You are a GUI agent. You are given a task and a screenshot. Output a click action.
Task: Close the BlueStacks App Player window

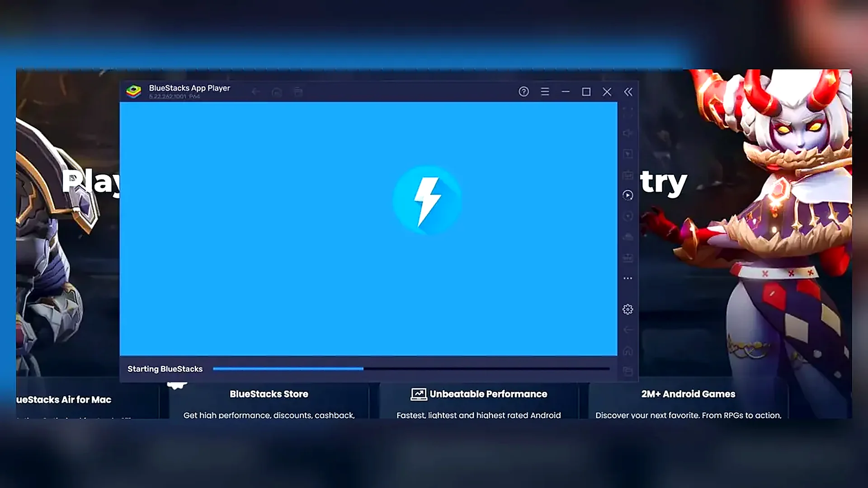tap(607, 92)
